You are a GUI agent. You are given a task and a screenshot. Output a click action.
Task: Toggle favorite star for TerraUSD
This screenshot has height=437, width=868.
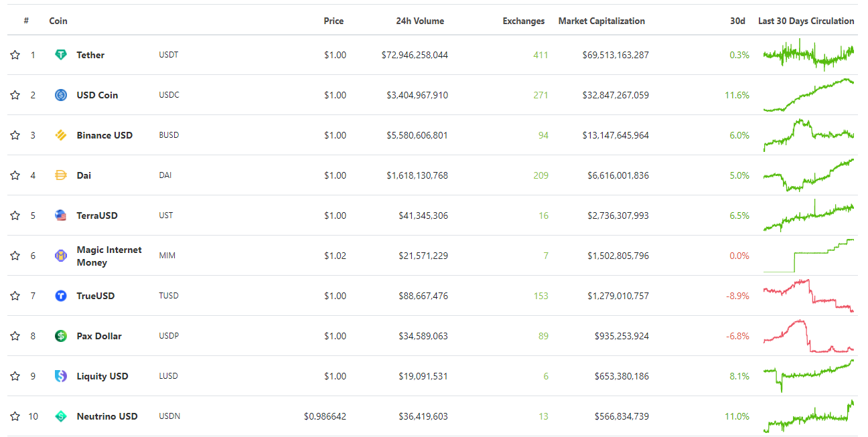pyautogui.click(x=15, y=215)
